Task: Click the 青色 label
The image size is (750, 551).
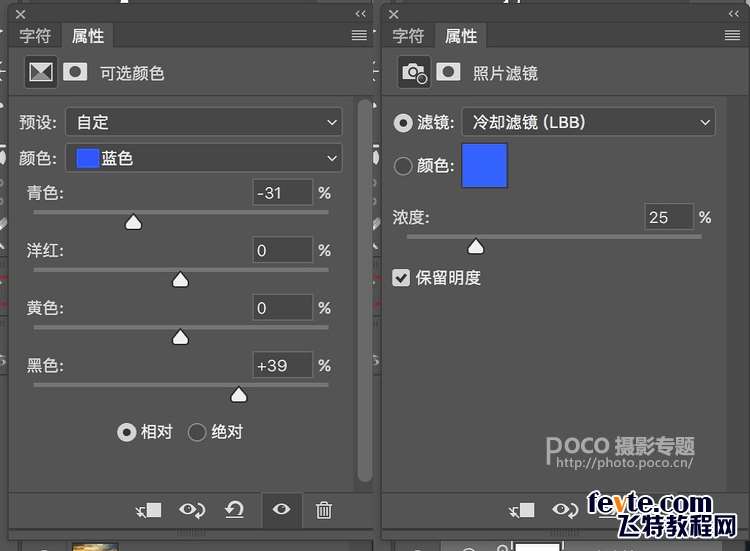Action: (x=45, y=193)
